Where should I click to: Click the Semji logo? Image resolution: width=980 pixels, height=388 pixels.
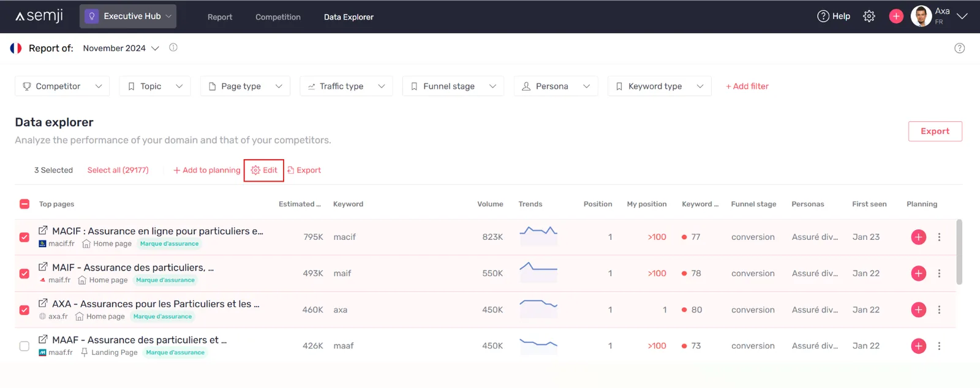click(39, 16)
